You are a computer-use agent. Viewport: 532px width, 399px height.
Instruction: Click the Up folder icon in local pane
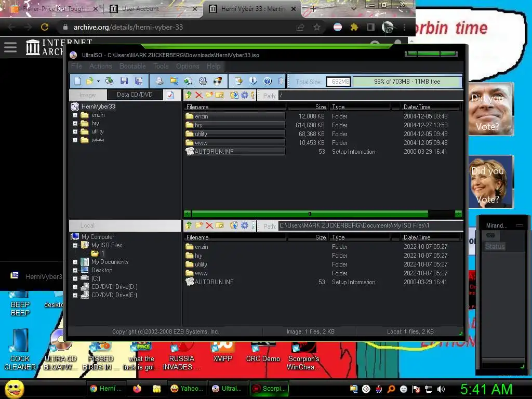click(x=189, y=225)
